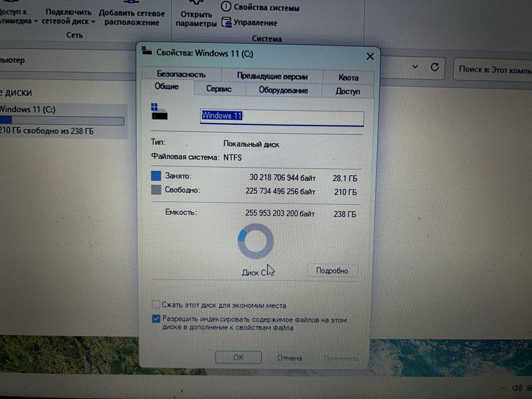Switch to the Безопасность tab
Viewport: 532px width, 399px height.
tap(181, 74)
